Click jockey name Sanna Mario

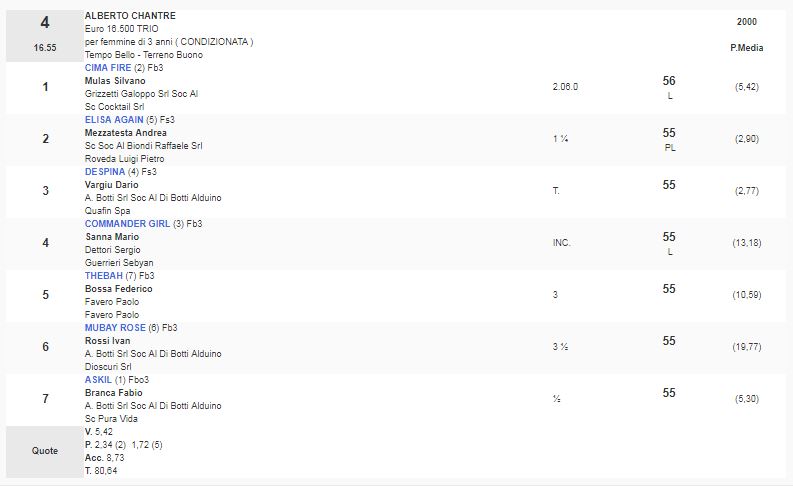click(112, 237)
